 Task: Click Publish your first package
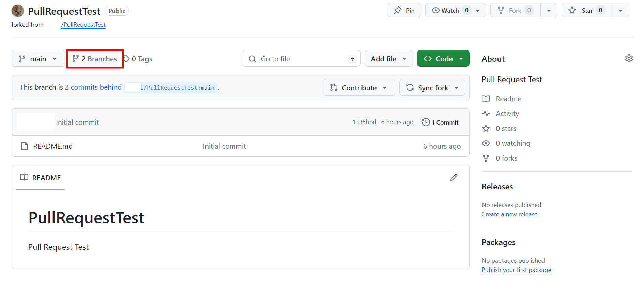click(516, 270)
